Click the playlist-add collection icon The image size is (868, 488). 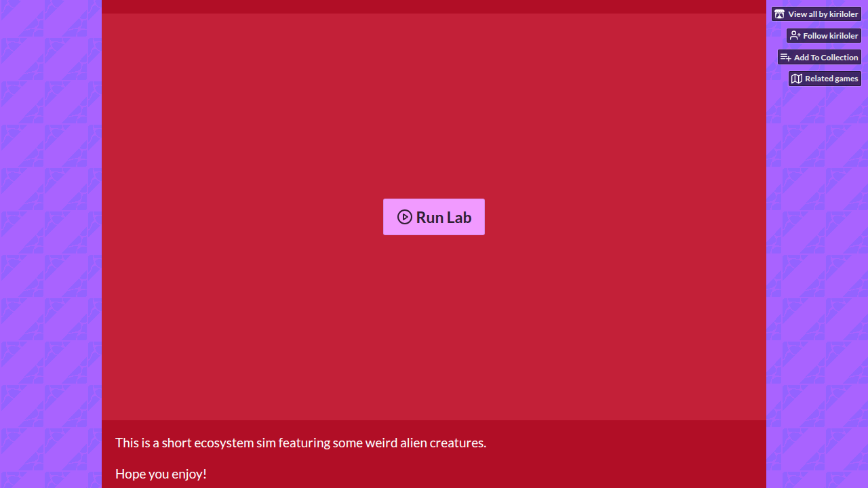click(786, 57)
